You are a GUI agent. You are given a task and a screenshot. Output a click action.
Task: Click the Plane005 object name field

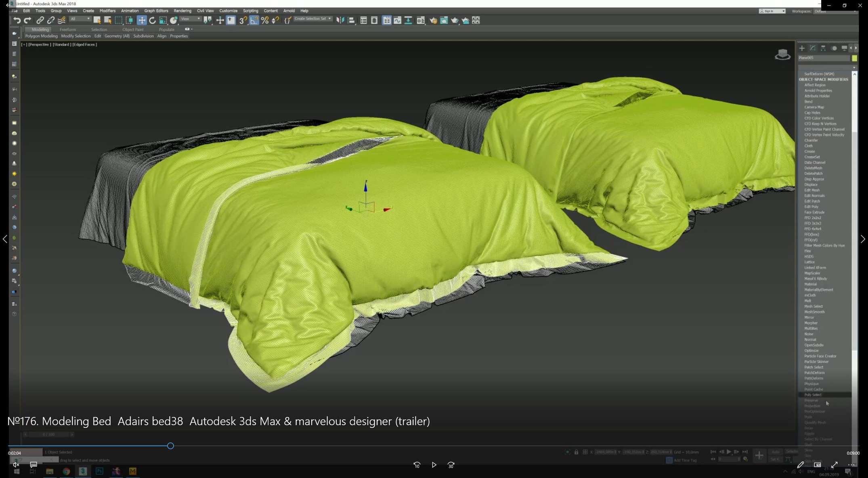coord(824,58)
